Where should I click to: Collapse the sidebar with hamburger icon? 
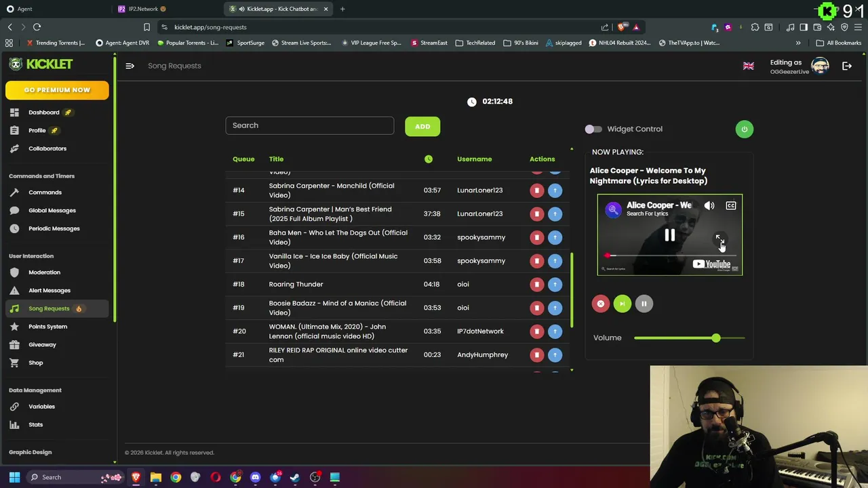[130, 66]
